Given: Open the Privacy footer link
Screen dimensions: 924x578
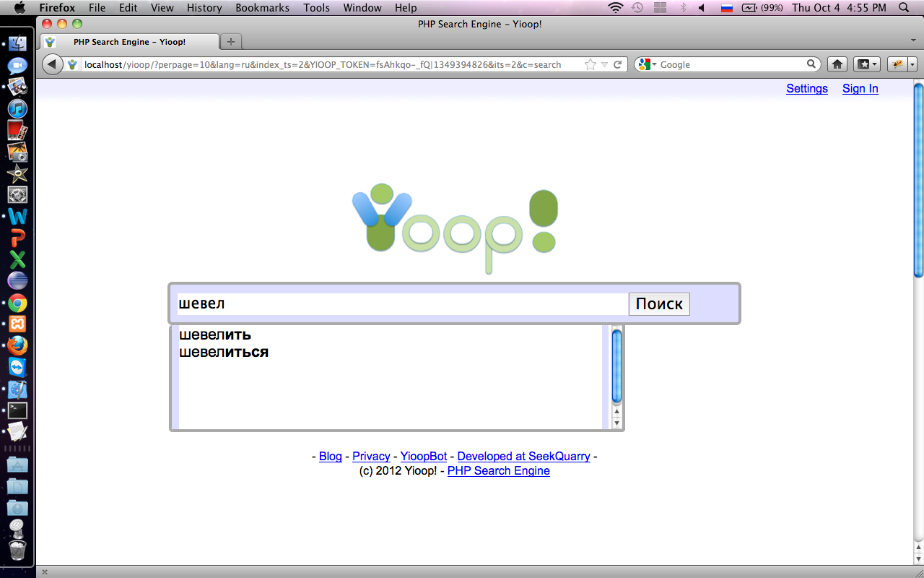Looking at the screenshot, I should 371,457.
